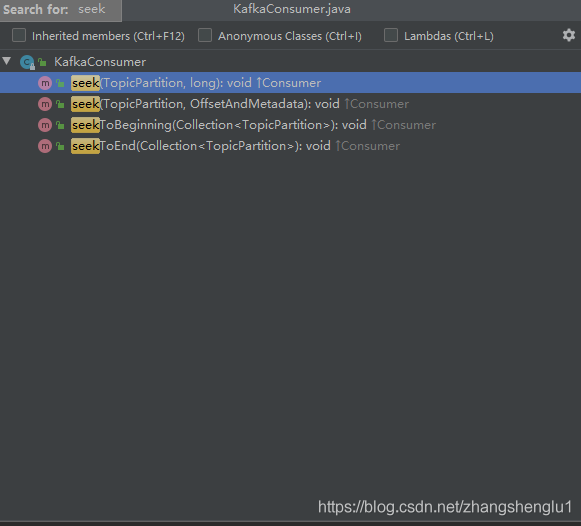Click the KafkaConsumer.java title
581x526 pixels.
click(292, 9)
